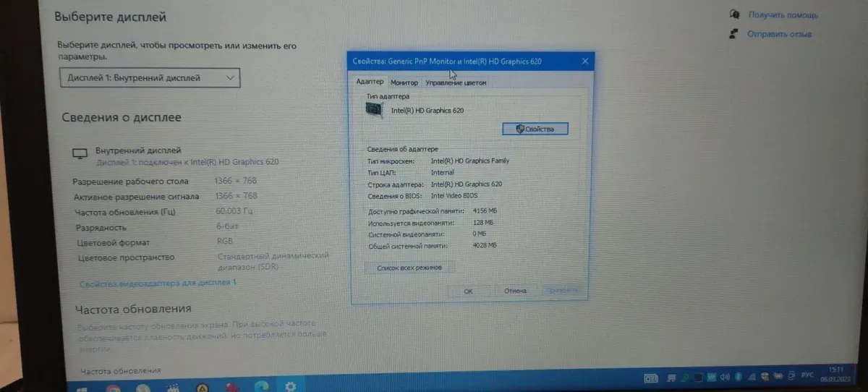Click the 'Получить помощь' link
868x392 pixels.
783,14
